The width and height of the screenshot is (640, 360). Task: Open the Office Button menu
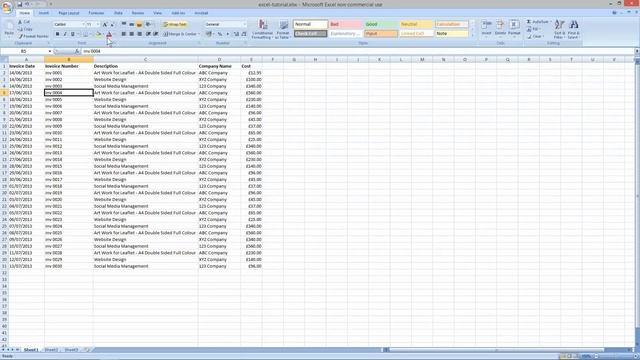click(6, 7)
